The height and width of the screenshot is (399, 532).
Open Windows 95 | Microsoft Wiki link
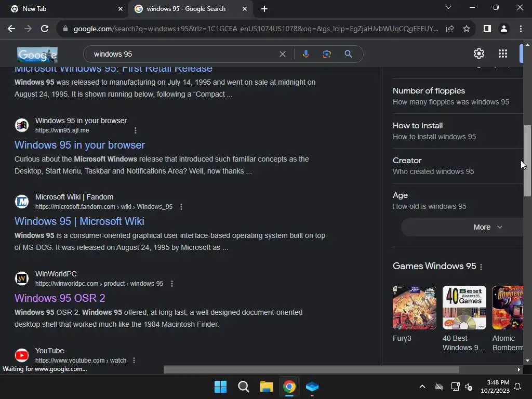pyautogui.click(x=79, y=221)
